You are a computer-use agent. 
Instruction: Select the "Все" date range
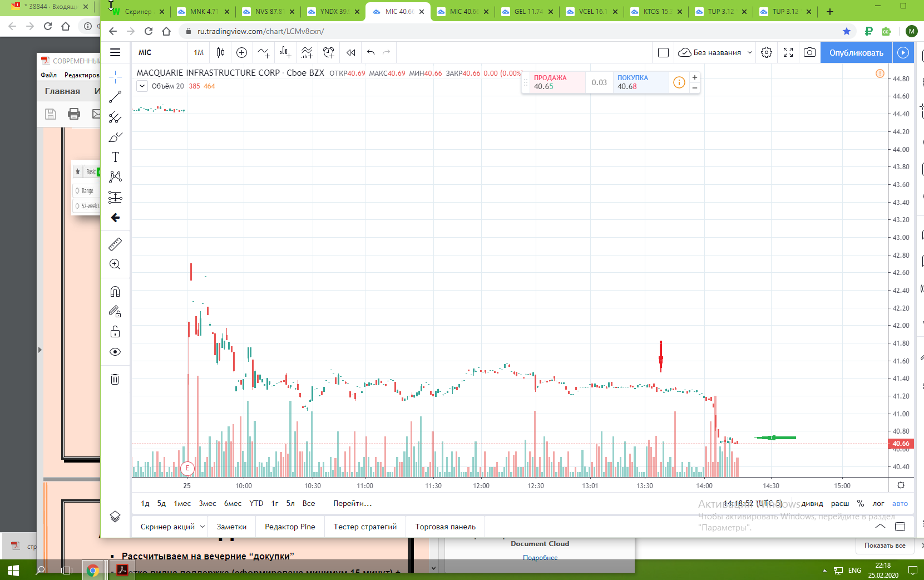tap(309, 503)
